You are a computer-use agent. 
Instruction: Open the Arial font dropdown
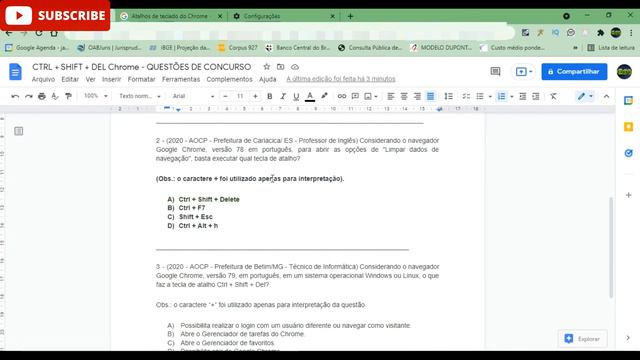coord(193,96)
